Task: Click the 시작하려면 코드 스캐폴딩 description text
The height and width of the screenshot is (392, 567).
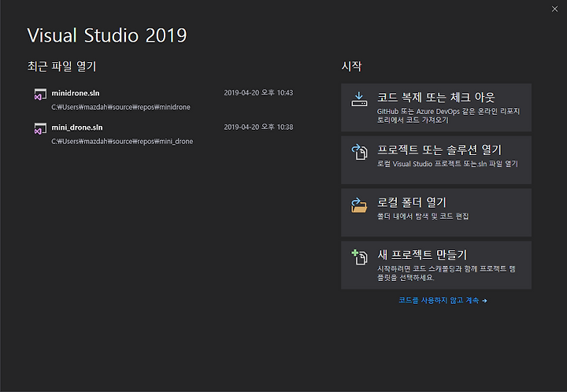Action: [x=447, y=273]
